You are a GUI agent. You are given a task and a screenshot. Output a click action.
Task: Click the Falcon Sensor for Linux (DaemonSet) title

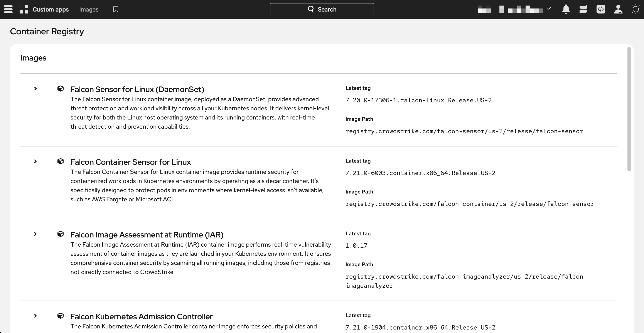point(137,89)
